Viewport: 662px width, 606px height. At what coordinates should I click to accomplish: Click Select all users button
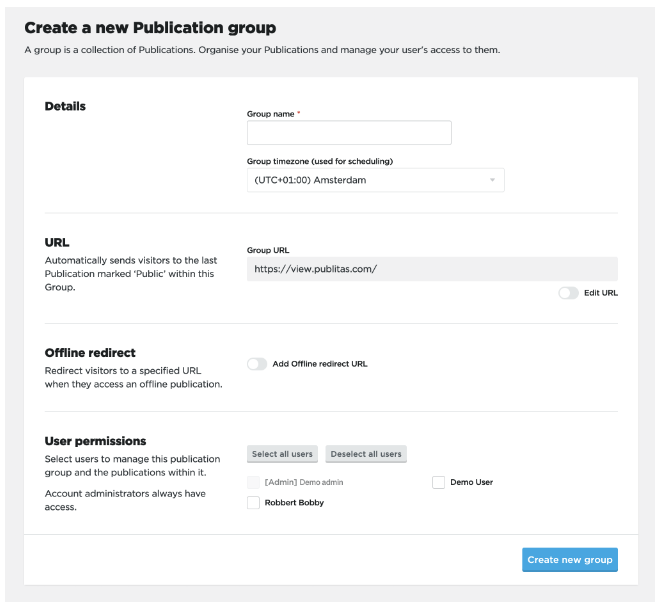point(282,454)
